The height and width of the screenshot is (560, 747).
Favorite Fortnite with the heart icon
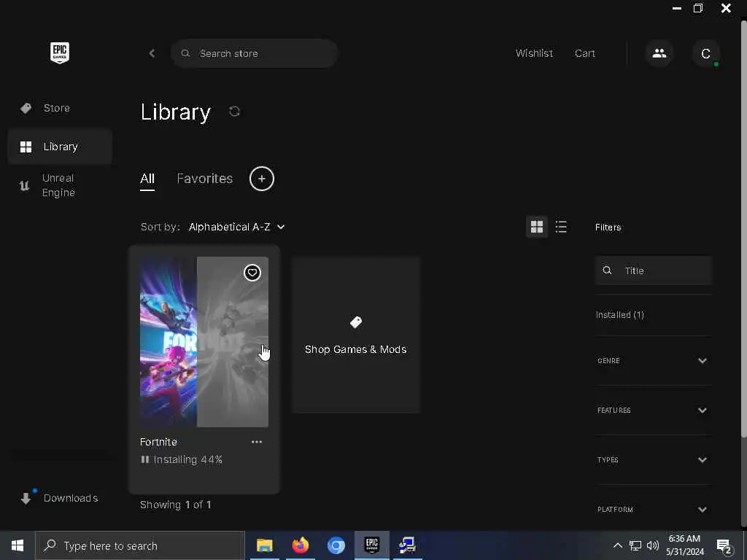click(252, 273)
